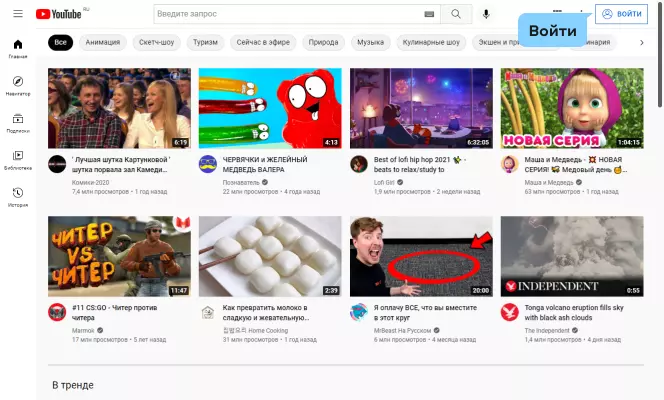
Task: Click The Independent channel avatar
Action: point(509,312)
